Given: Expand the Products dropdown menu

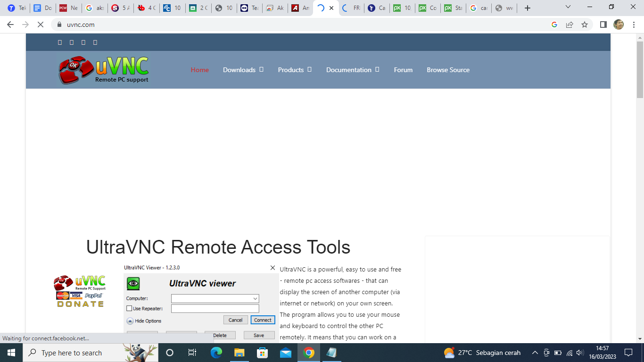Looking at the screenshot, I should (x=294, y=70).
